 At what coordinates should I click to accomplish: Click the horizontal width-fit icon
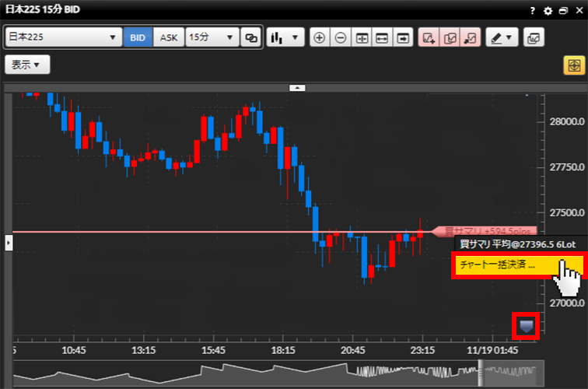[x=382, y=37]
